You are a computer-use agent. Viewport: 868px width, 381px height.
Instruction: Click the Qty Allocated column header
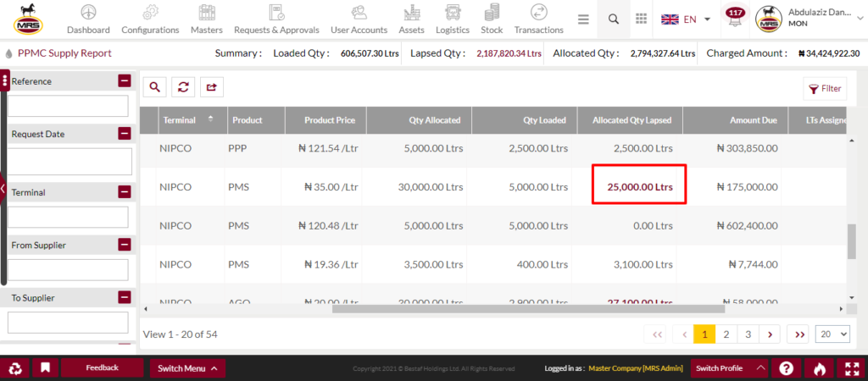coord(419,120)
